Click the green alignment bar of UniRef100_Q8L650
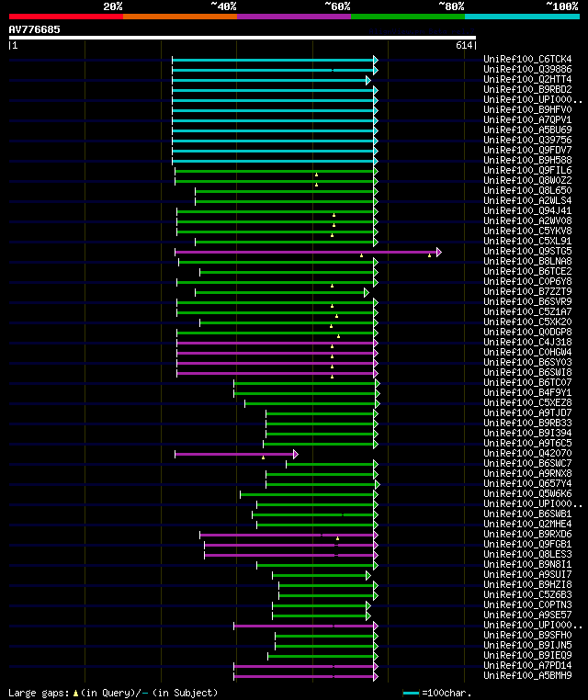 coord(285,191)
